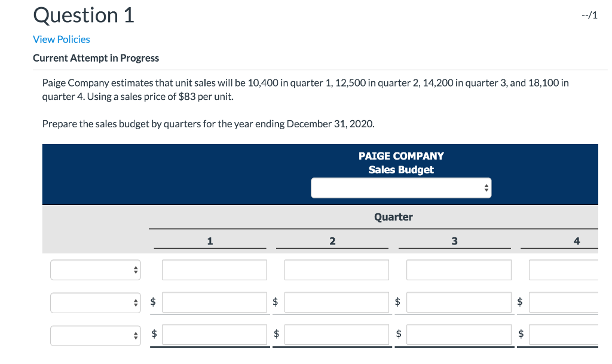Image resolution: width=612 pixels, height=364 pixels.
Task: Expand the first row label selector
Action: [95, 270]
